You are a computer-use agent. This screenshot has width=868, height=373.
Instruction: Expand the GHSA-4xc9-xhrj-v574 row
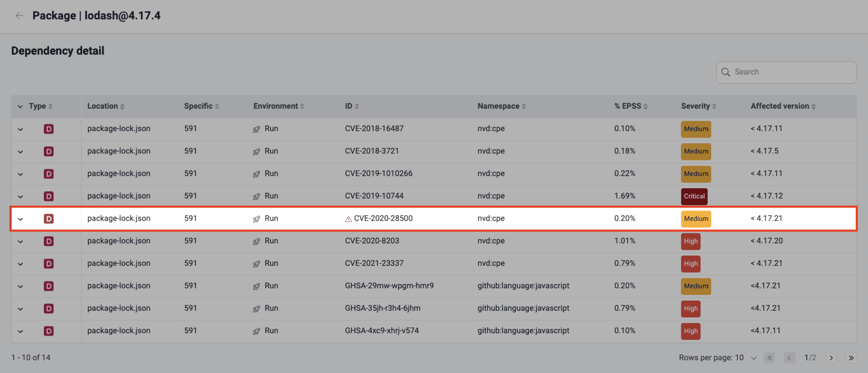click(x=20, y=331)
